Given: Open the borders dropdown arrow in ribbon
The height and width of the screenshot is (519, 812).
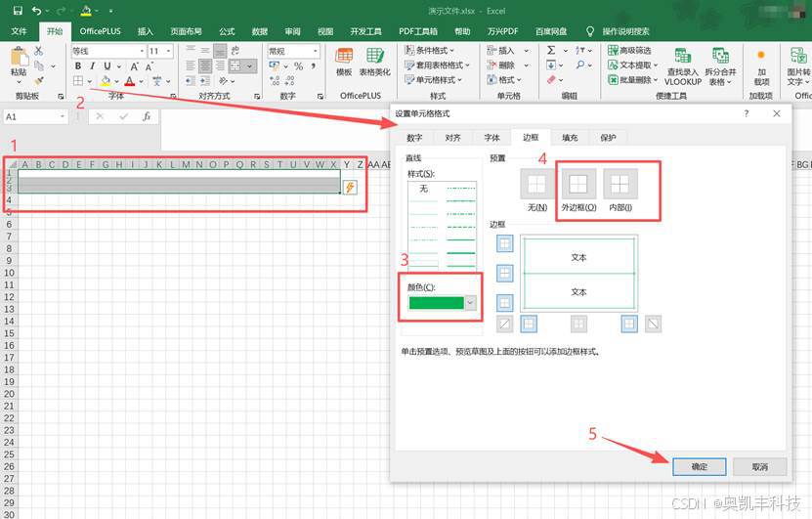Looking at the screenshot, I should [x=90, y=81].
